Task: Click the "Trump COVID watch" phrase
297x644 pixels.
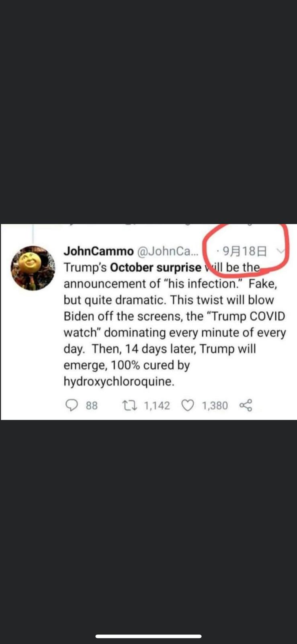Action: coord(174,324)
